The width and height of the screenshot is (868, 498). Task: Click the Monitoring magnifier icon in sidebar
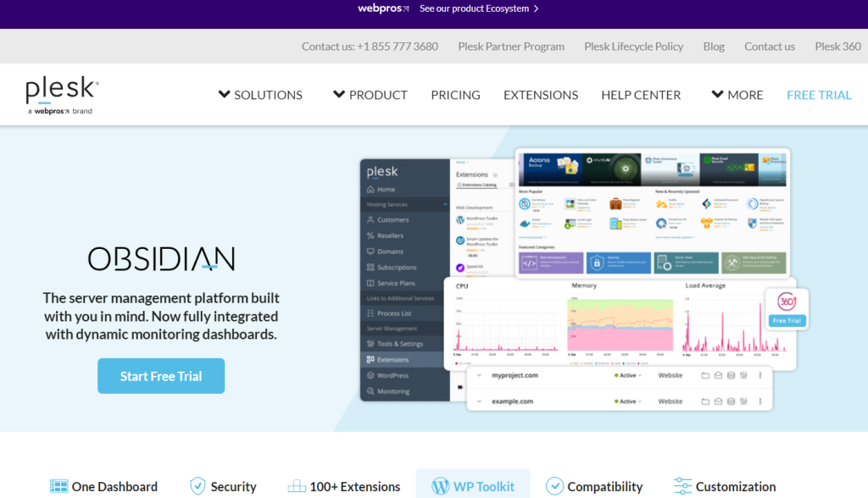pyautogui.click(x=370, y=391)
